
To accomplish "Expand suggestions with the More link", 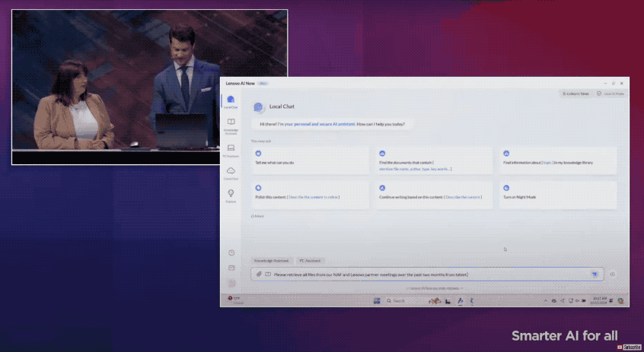I will [x=257, y=216].
